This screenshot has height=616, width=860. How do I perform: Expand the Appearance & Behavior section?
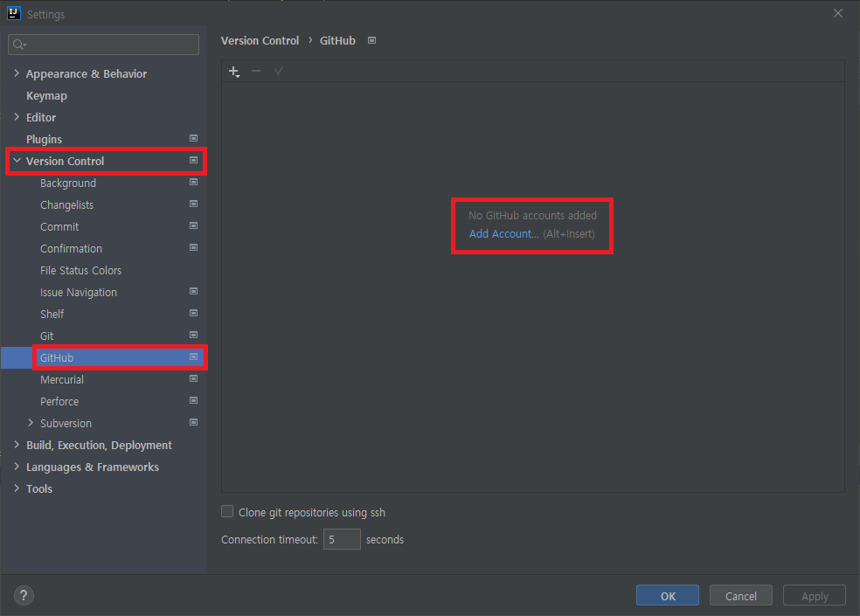[17, 73]
